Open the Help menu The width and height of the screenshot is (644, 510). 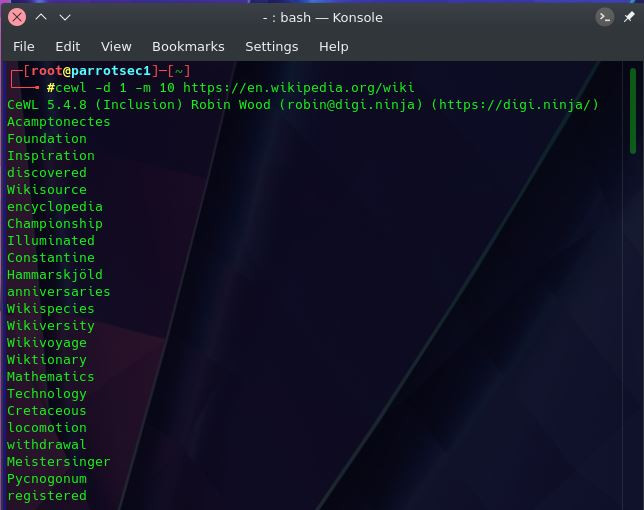[334, 46]
